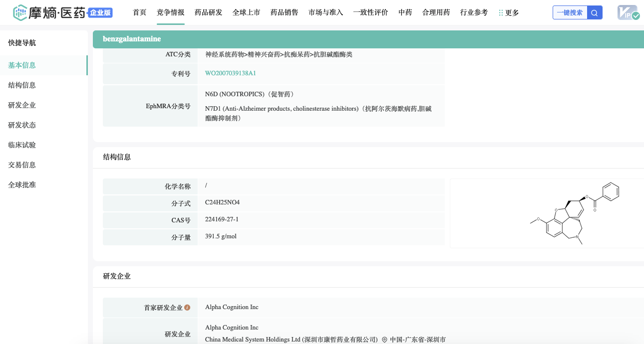Viewport: 644px width, 344px height.
Task: Open the 更多 grid menu
Action: click(508, 13)
